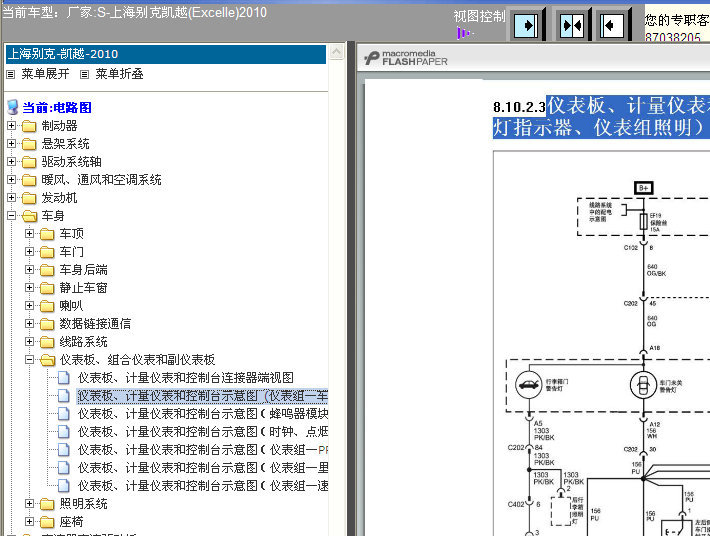
Task: Click the folder icon next to 线路系统
Action: point(47,342)
